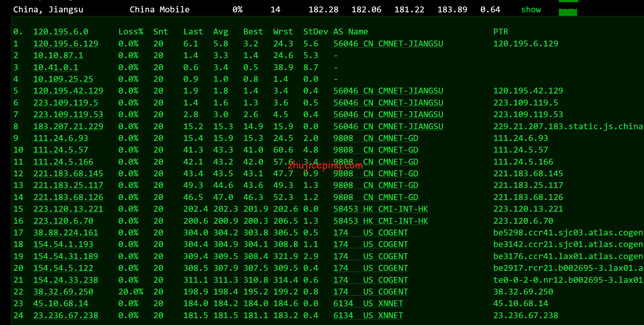Open AS link 174 US COGENT on hop 17
Screen dimensions: 644x325
pyautogui.click(x=371, y=233)
